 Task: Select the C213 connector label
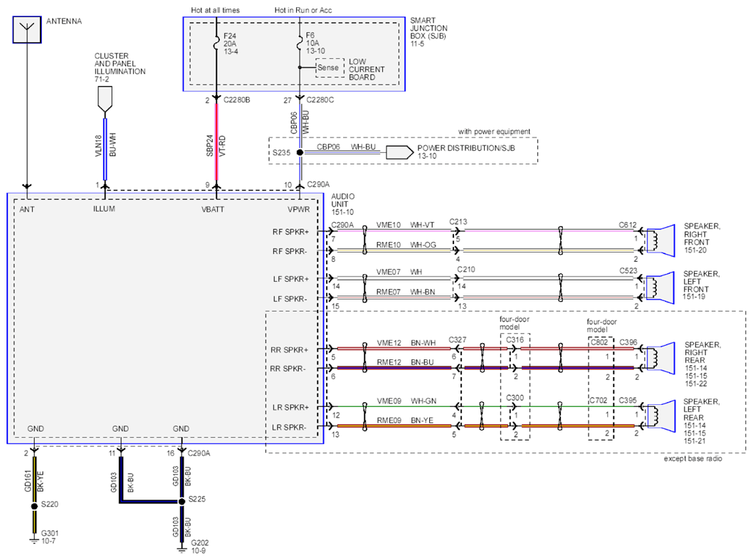click(458, 221)
